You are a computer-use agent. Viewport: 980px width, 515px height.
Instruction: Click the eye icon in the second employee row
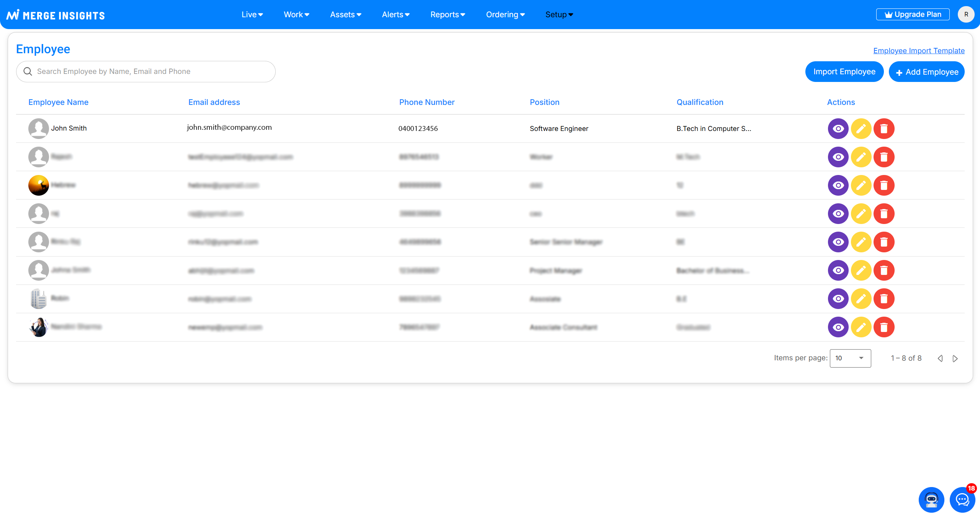(838, 157)
